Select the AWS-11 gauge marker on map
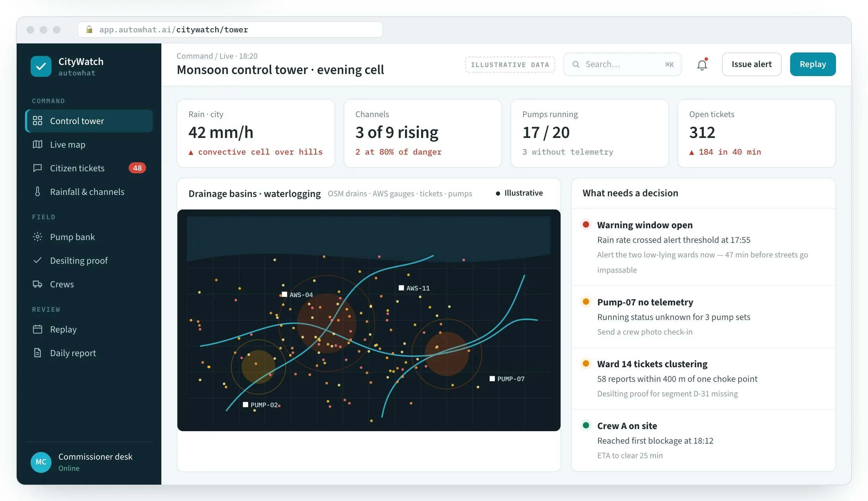 401,288
